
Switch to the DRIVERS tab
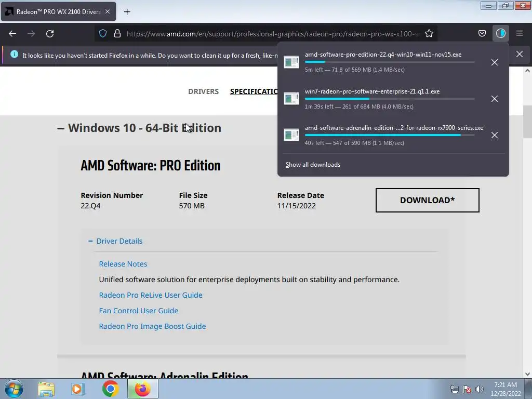(x=203, y=91)
